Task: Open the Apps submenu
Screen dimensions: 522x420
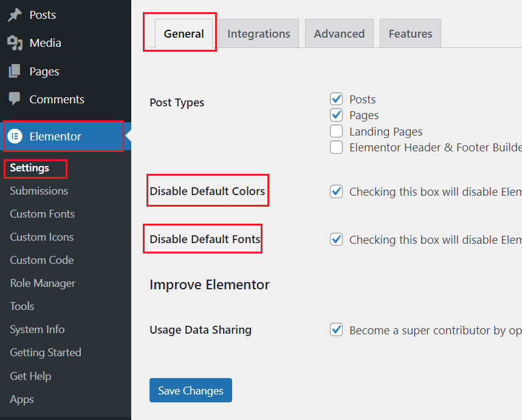Action: pos(22,399)
